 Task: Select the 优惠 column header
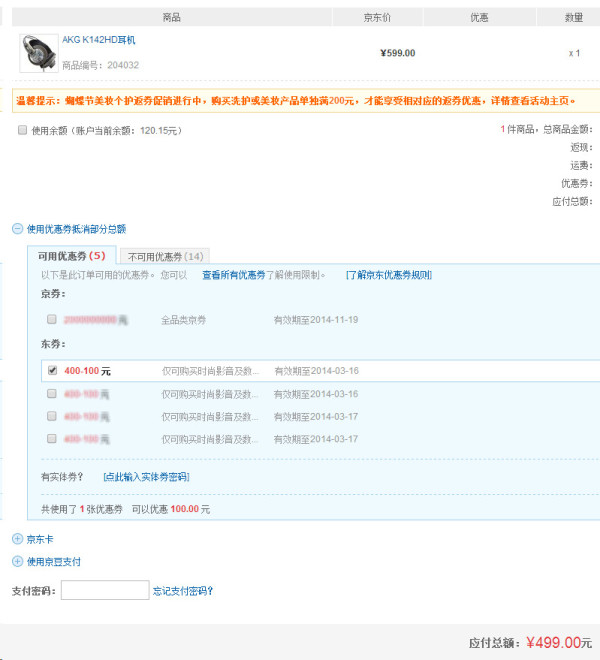coord(479,17)
